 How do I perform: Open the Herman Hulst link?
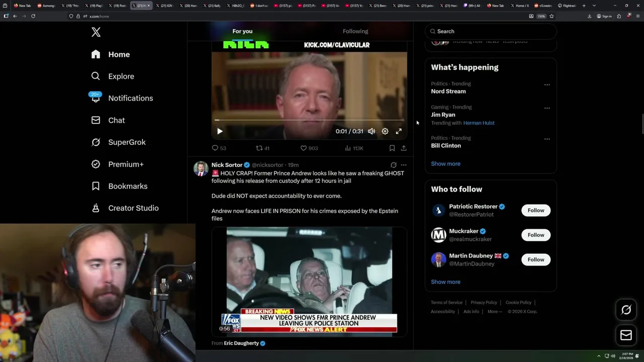478,123
